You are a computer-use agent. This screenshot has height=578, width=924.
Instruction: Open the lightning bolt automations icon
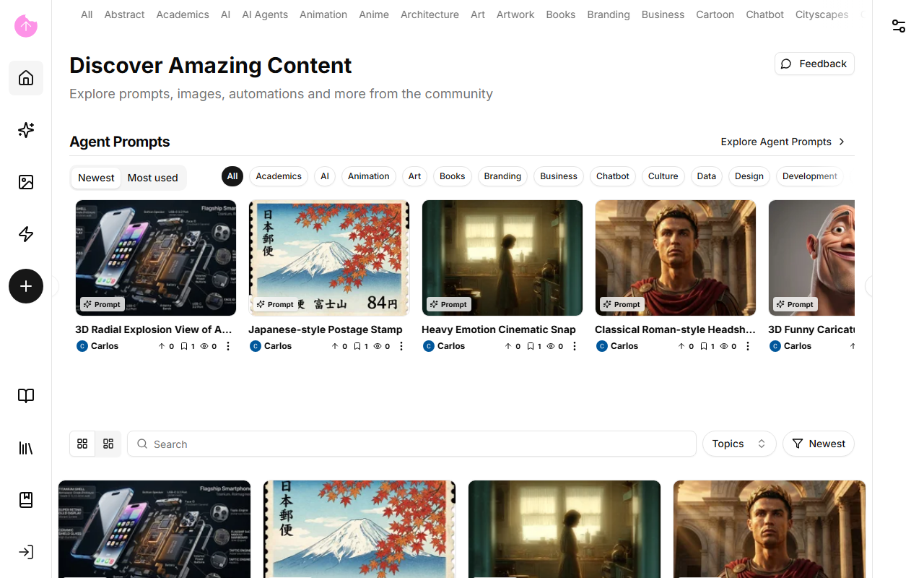coord(26,234)
